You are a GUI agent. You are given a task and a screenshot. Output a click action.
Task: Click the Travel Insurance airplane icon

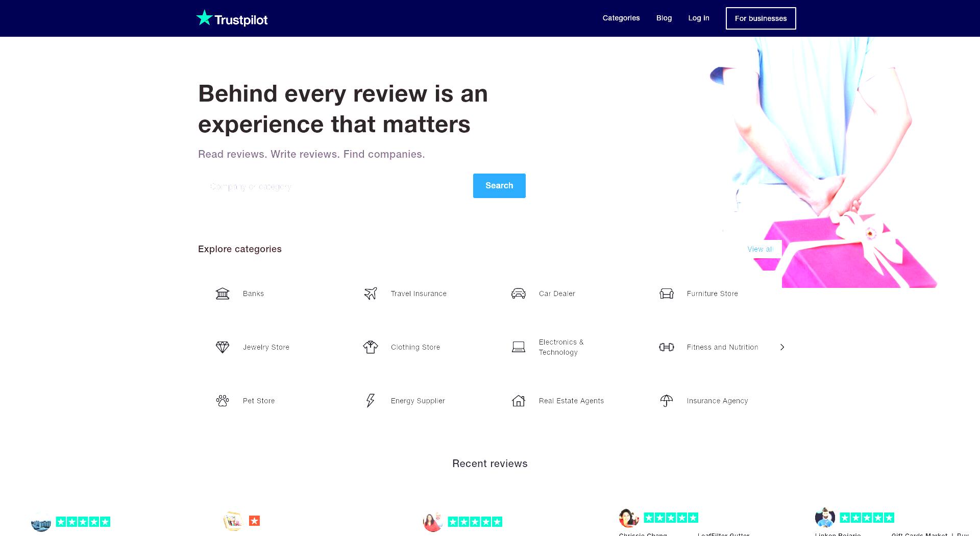pos(371,294)
